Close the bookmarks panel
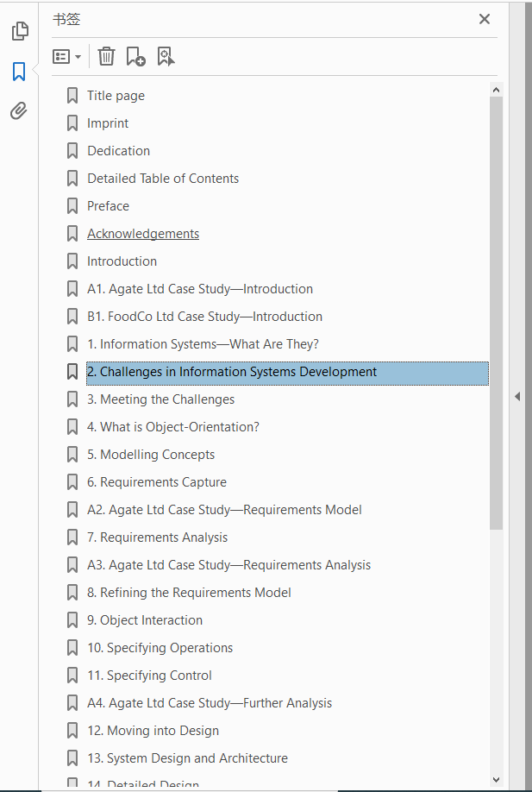532x792 pixels. click(485, 19)
